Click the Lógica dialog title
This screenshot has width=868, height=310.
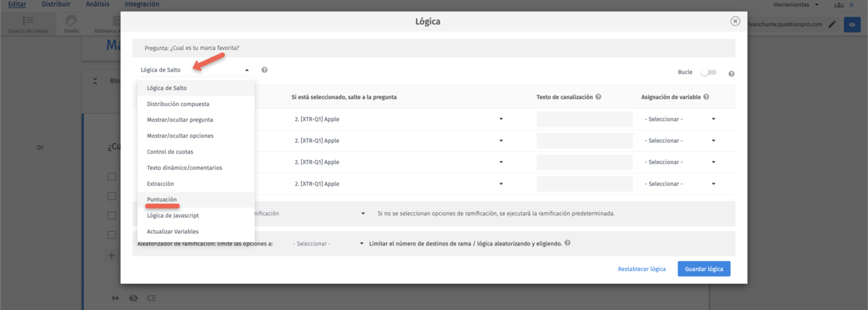427,22
